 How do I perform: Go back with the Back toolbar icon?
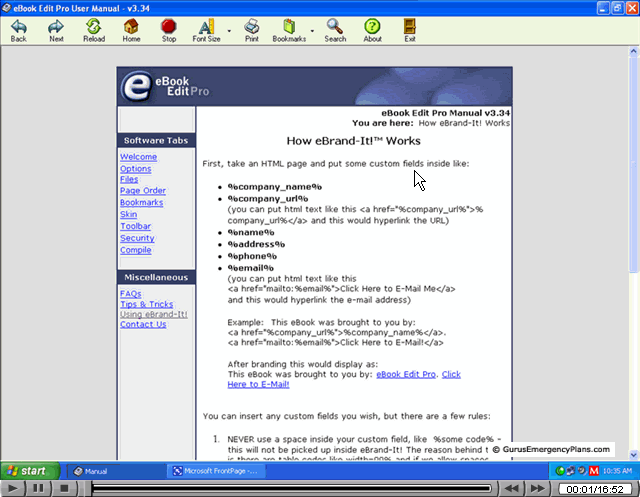pyautogui.click(x=18, y=31)
